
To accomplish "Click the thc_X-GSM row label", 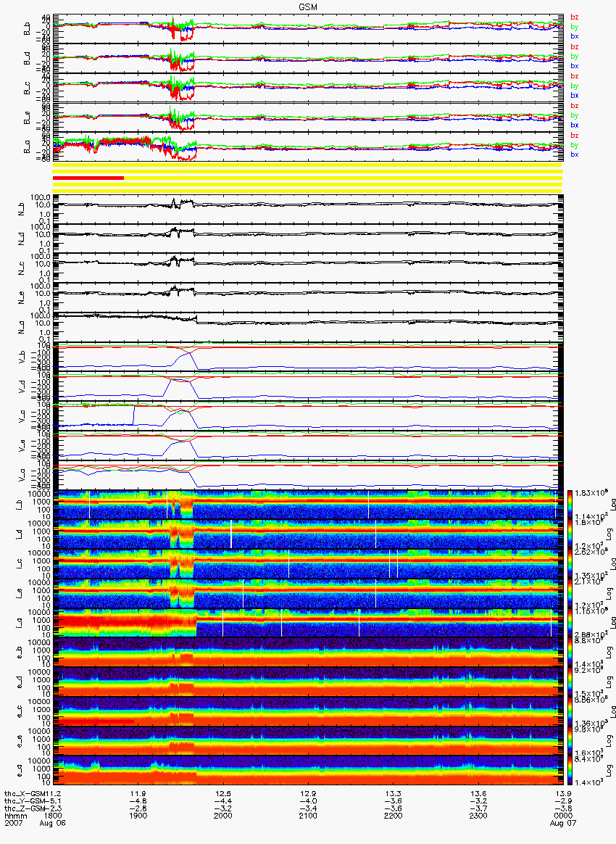I will [x=26, y=793].
